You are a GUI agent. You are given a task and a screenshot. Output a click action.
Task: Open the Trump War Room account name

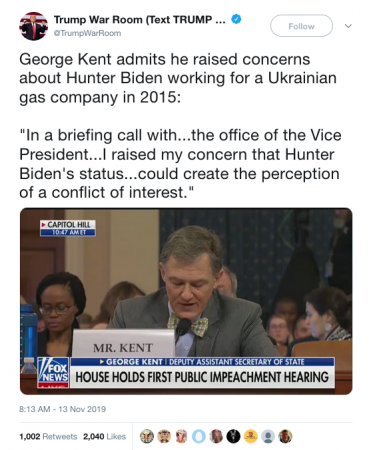[140, 20]
